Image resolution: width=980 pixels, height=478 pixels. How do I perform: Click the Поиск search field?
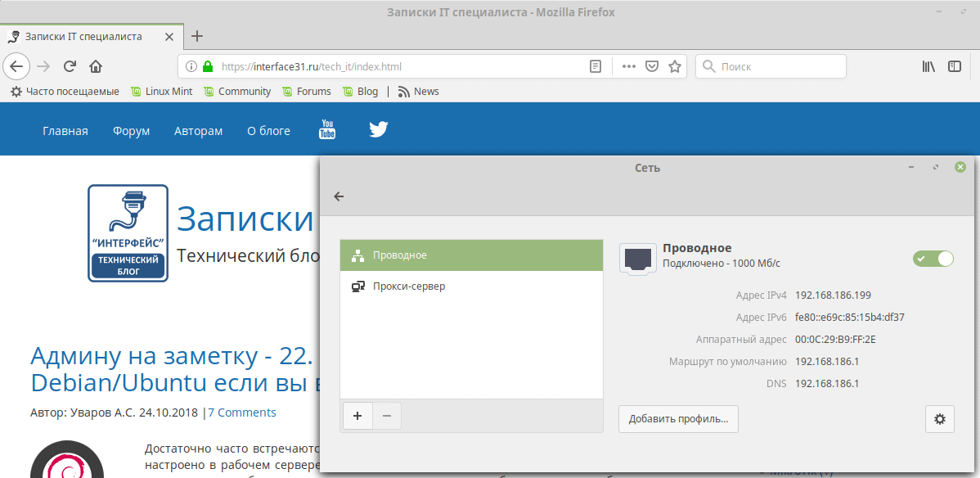tap(771, 66)
